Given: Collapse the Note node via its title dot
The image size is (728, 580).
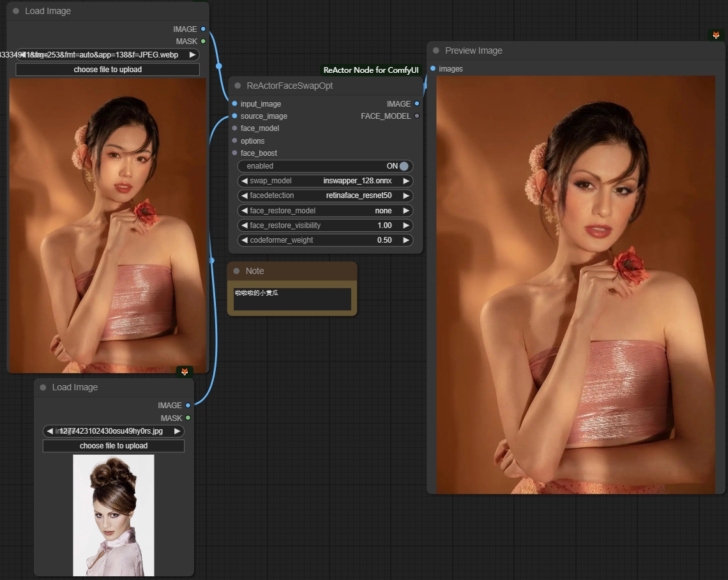Looking at the screenshot, I should [237, 271].
